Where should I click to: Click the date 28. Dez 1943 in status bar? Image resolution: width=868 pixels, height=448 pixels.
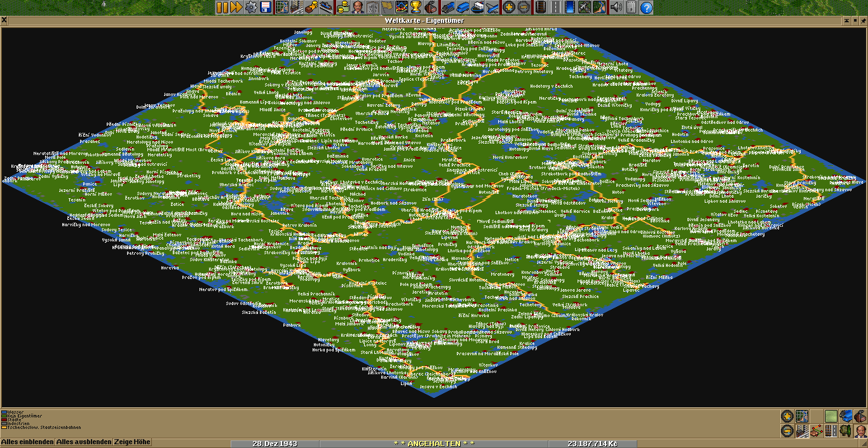tap(275, 444)
